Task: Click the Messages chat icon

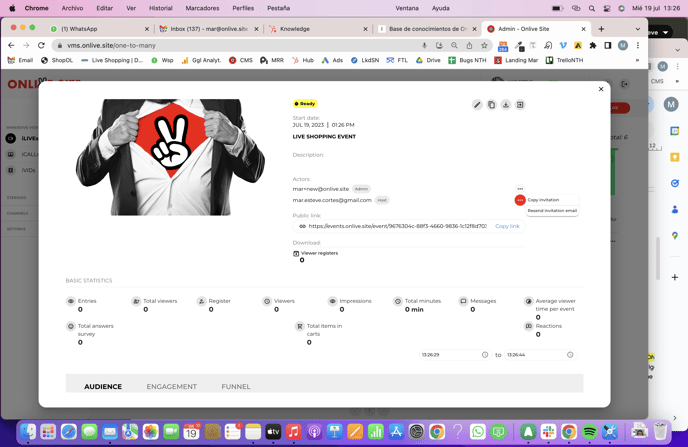Action: tap(463, 301)
